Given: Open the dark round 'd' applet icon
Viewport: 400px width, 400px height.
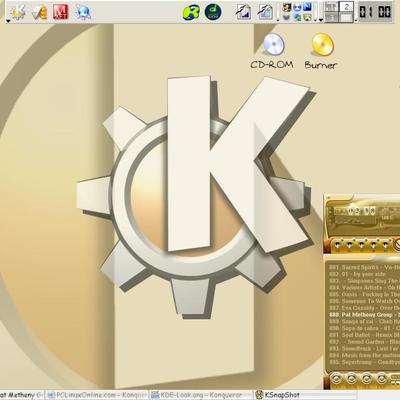Looking at the screenshot, I should pyautogui.click(x=213, y=12).
